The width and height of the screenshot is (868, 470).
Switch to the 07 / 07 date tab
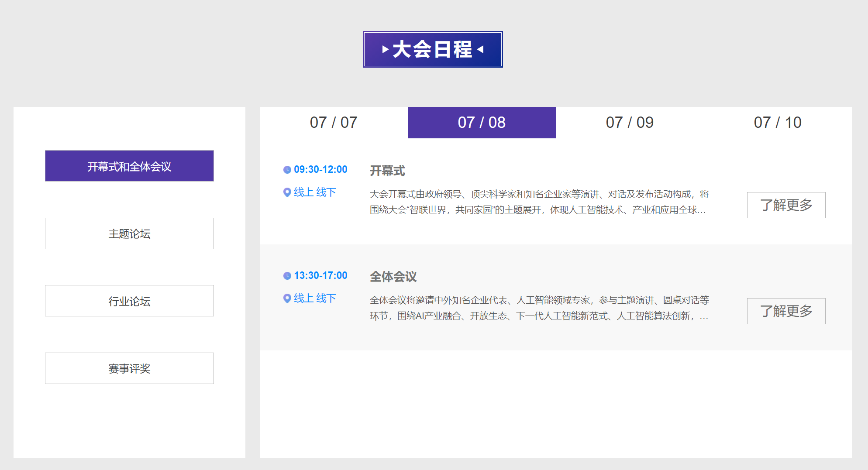(334, 123)
